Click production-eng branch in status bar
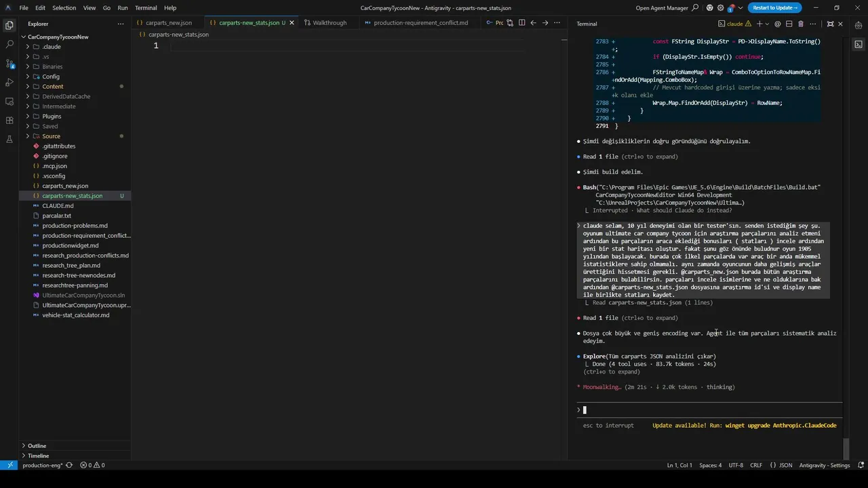Viewport: 868px width, 488px height. click(x=42, y=465)
